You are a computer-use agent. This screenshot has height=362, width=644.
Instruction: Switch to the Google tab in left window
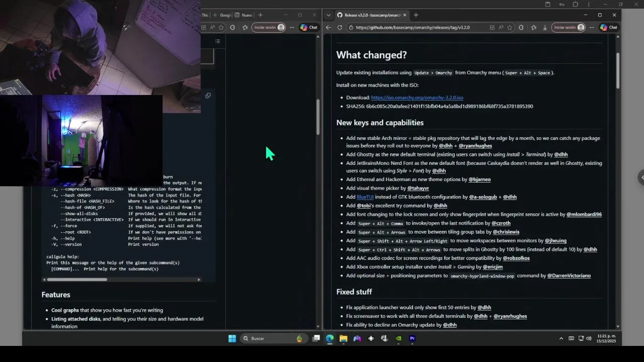click(221, 15)
